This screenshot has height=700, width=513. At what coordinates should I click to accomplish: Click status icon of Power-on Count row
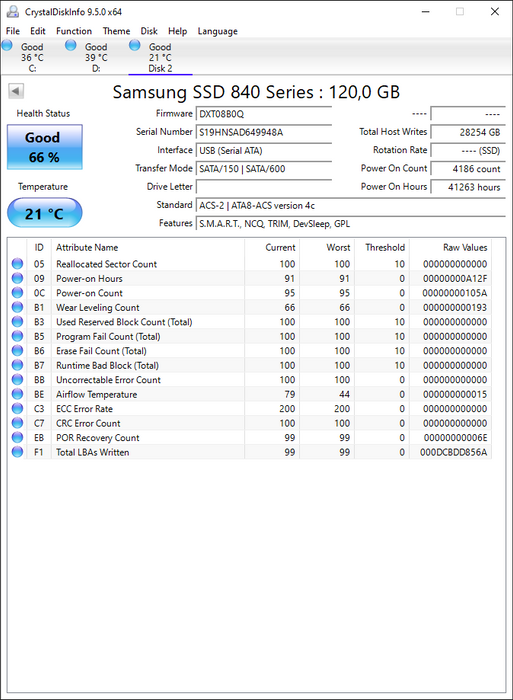[17, 293]
